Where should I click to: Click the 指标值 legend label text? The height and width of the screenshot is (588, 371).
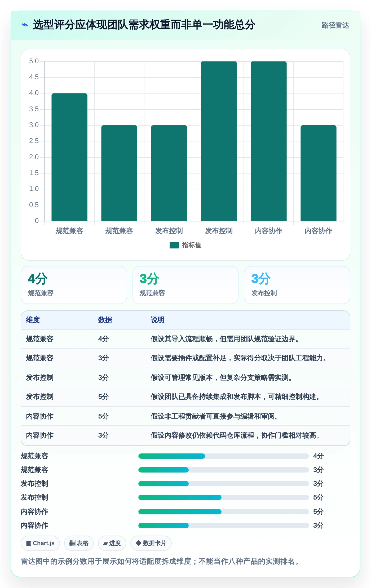192,245
